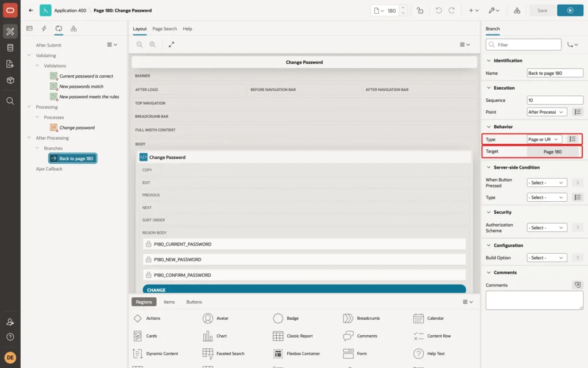This screenshot has height=368, width=588.
Task: Open the Behavior Type dropdown
Action: (x=544, y=139)
